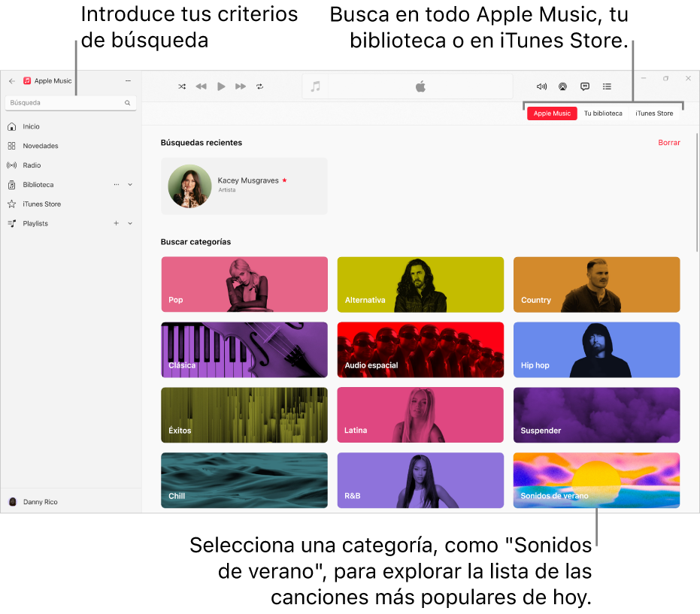Toggle repeat mode
Image resolution: width=700 pixels, height=614 pixels.
pyautogui.click(x=259, y=86)
